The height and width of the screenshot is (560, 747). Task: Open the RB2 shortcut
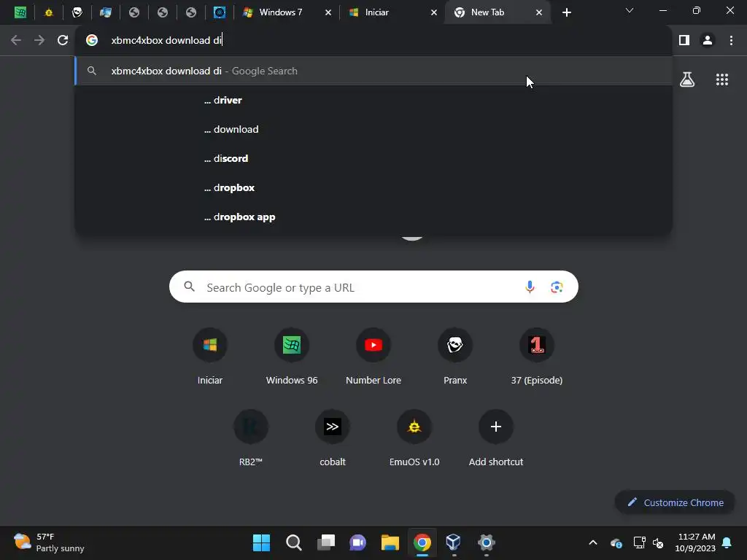251,437
